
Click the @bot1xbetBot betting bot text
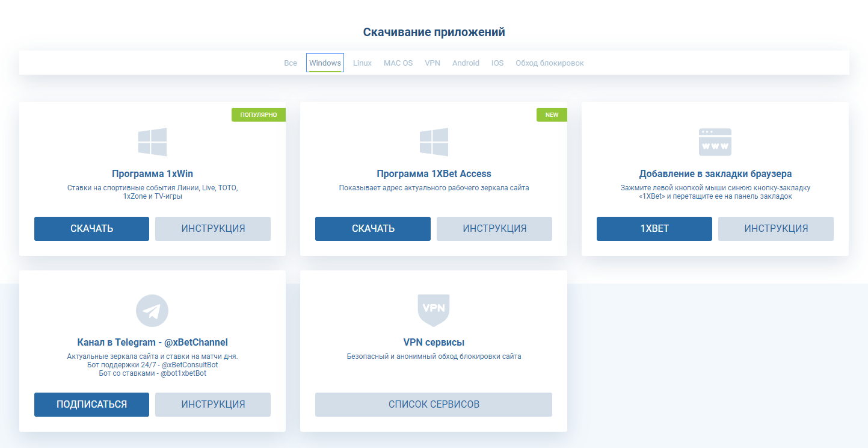pyautogui.click(x=183, y=373)
